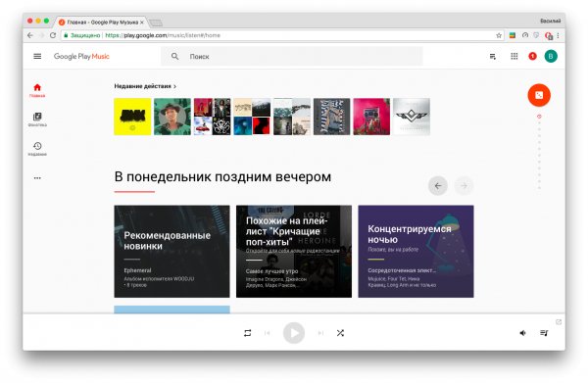Click the orange I'm feeling lucky dice button
The width and height of the screenshot is (588, 383).
(539, 95)
